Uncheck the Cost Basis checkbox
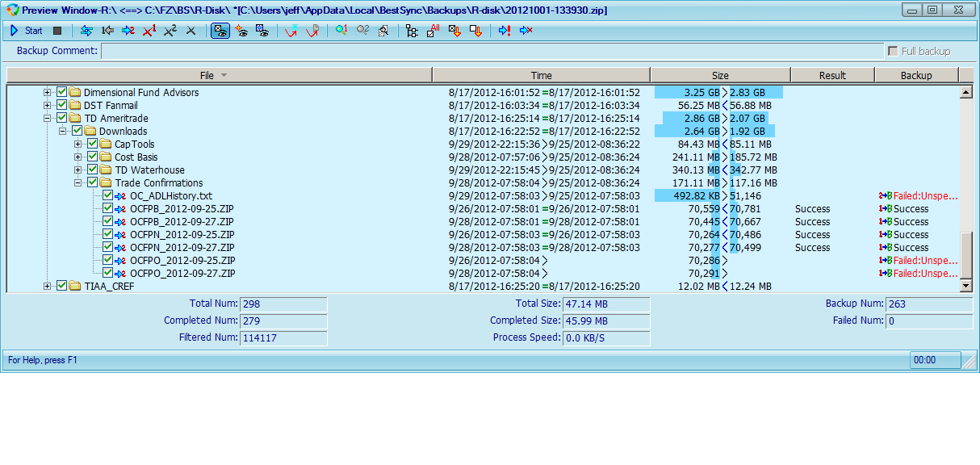This screenshot has height=465, width=980. pos(93,157)
